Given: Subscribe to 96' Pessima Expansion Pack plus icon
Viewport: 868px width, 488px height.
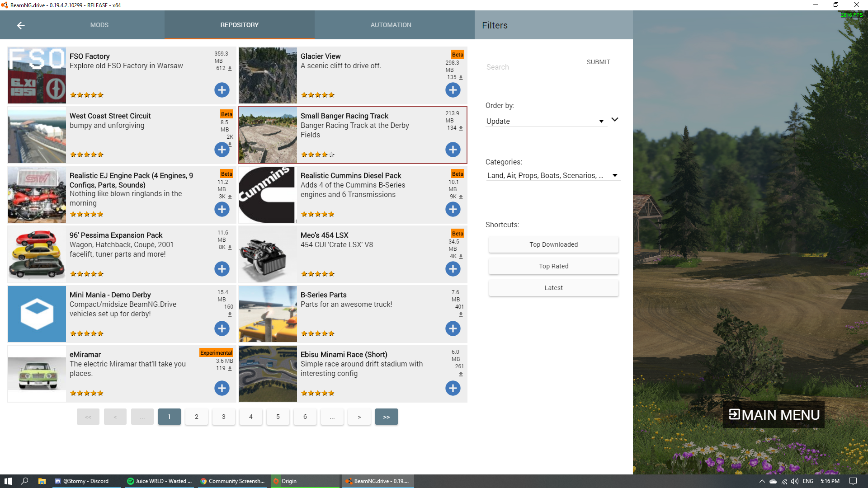Looking at the screenshot, I should pyautogui.click(x=222, y=269).
